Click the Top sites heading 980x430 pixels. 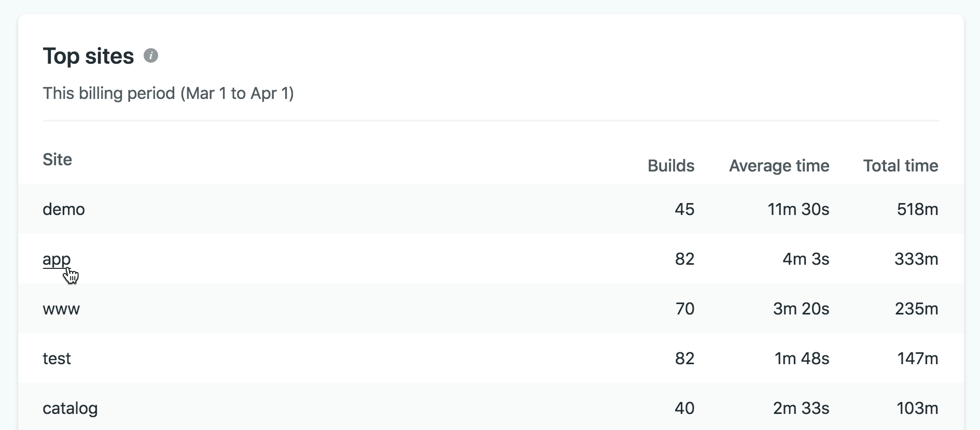click(x=88, y=56)
